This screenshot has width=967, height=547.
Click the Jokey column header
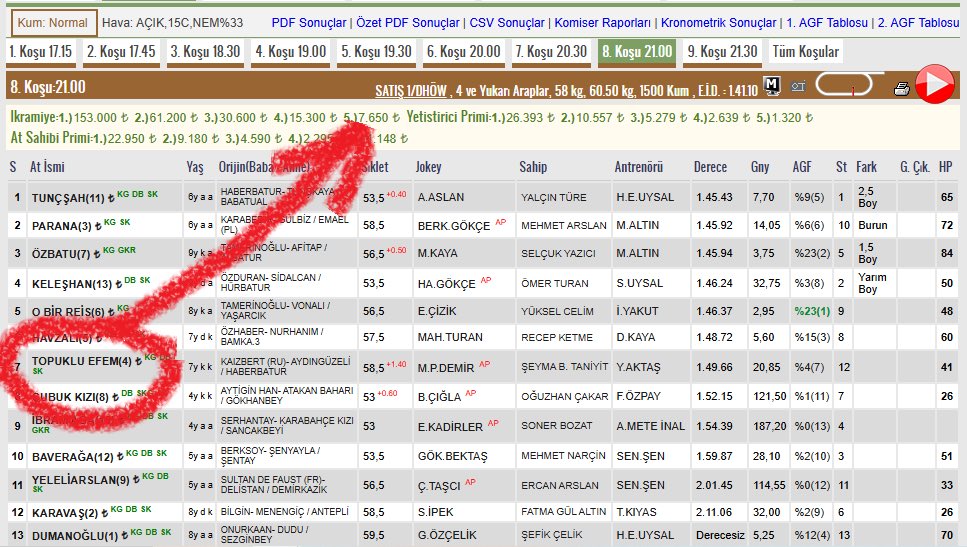click(429, 167)
